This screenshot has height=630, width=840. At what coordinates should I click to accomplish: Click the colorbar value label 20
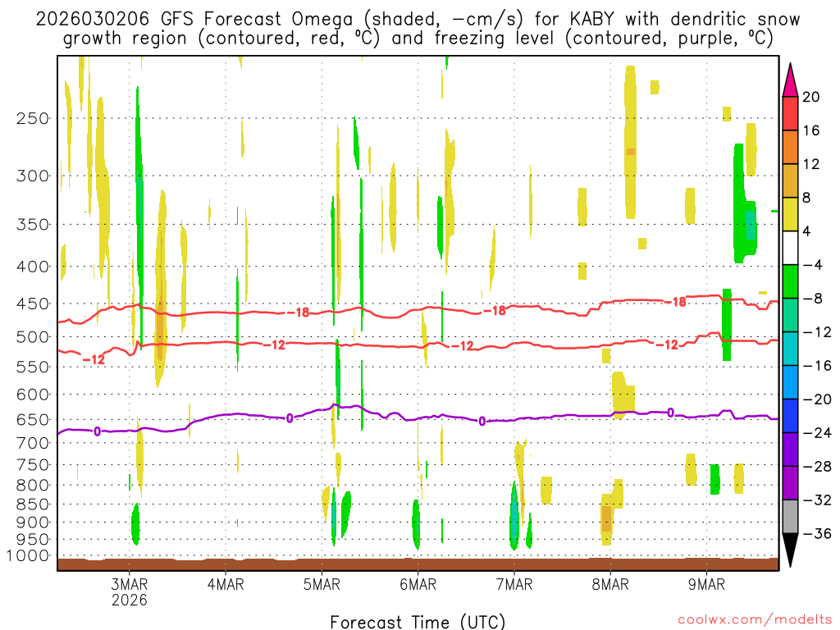[x=811, y=97]
